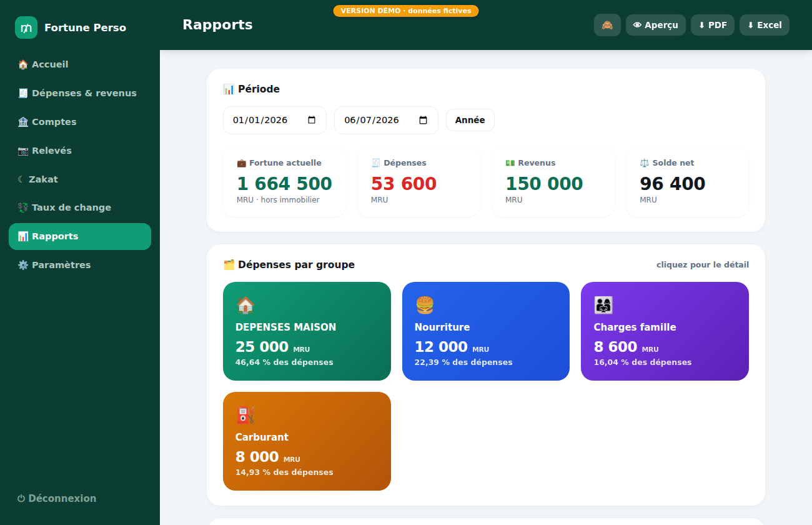812x525 pixels.
Task: Open calendar picker of end date
Action: [423, 120]
